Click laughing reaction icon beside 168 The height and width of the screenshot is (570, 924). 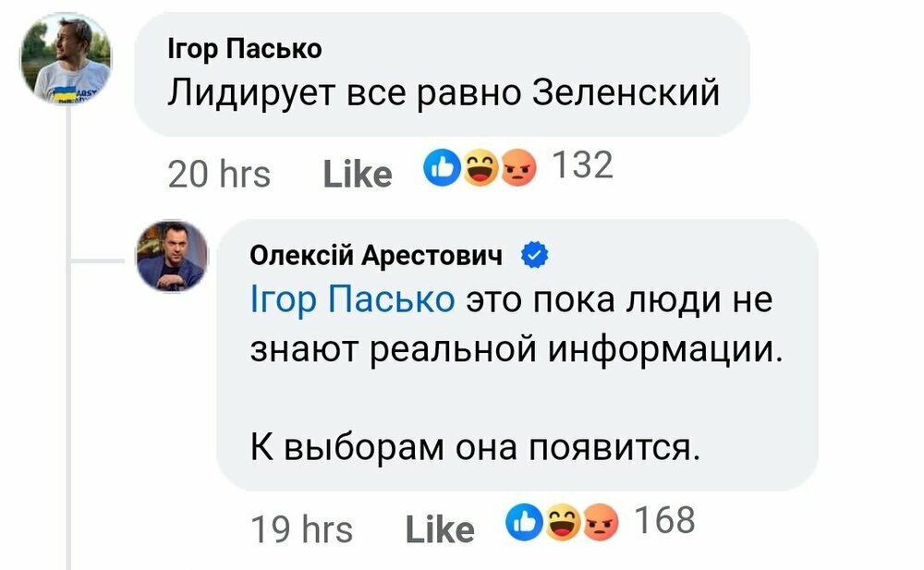[562, 523]
